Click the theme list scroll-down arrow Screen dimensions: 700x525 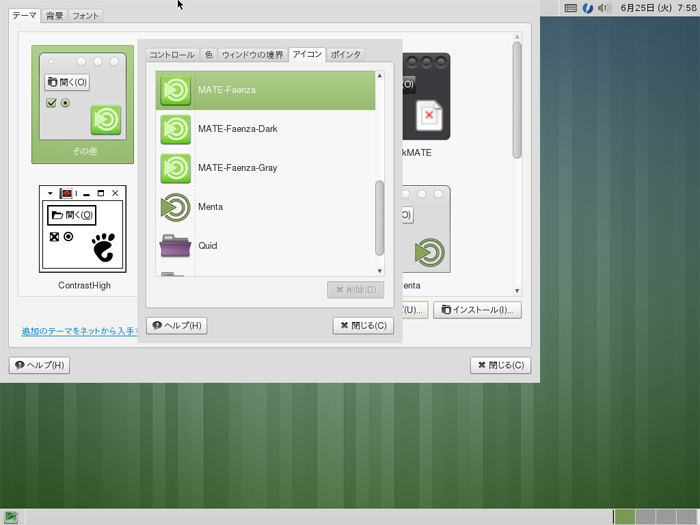pos(517,291)
